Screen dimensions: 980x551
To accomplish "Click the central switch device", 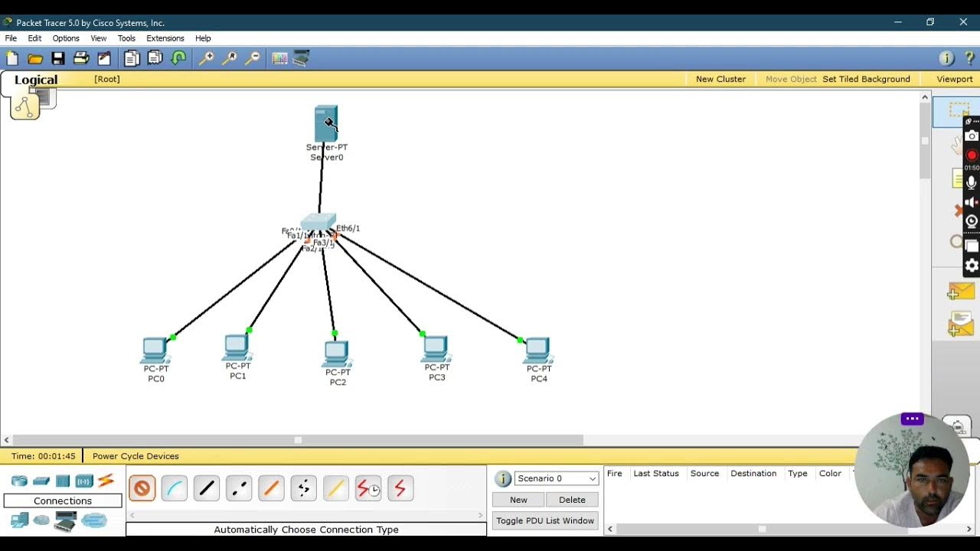I will 318,223.
